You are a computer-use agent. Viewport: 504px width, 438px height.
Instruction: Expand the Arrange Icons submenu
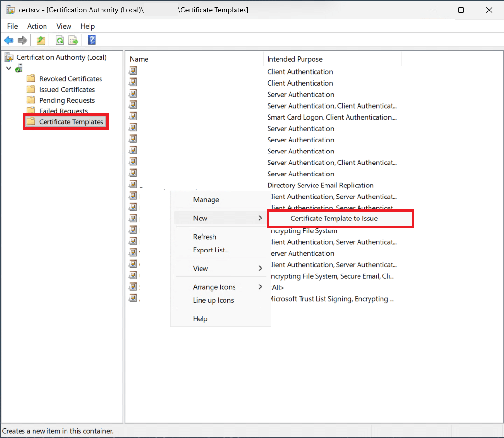260,287
